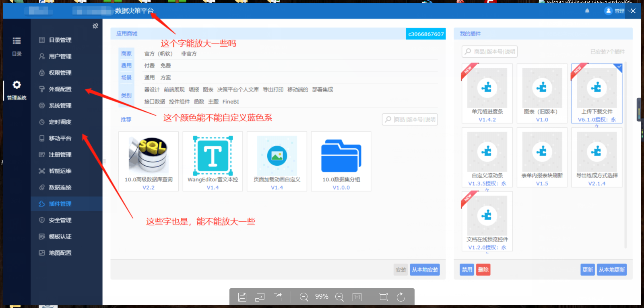The height and width of the screenshot is (308, 644).
Task: Go to 模板认证 in the sidebar
Action: [66, 237]
